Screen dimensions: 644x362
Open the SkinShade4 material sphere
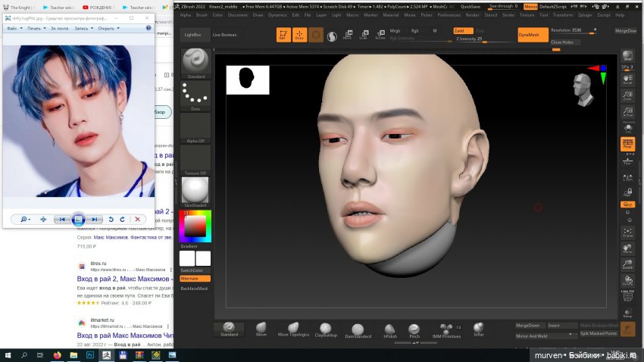195,192
